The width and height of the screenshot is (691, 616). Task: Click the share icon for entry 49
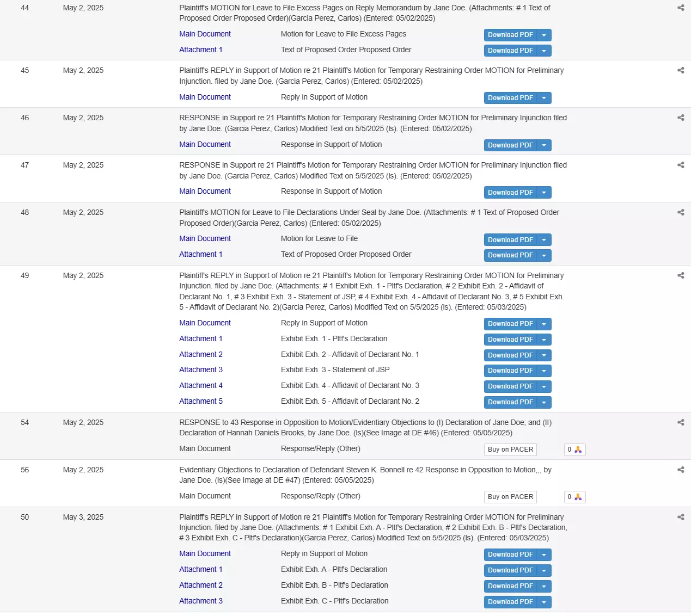click(680, 275)
